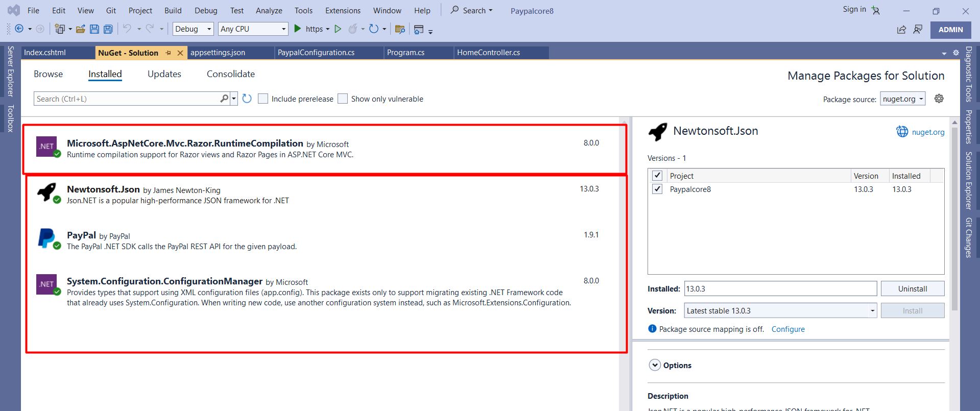Click the PayPal package logo icon
Viewport: 980px width, 411px height.
point(47,238)
